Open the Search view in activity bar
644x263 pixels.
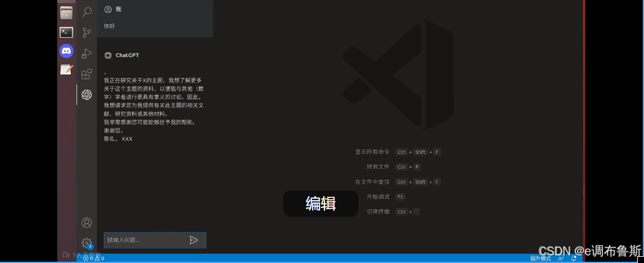pyautogui.click(x=87, y=12)
